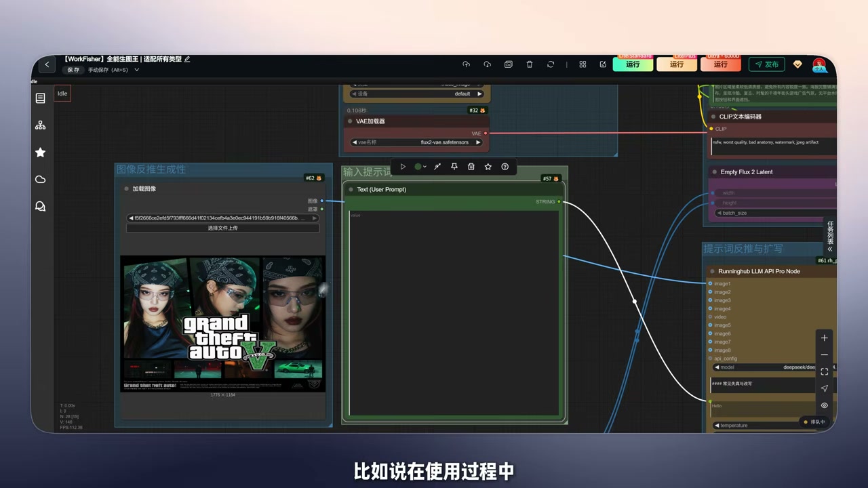Image resolution: width=868 pixels, height=488 pixels.
Task: Toggle link visibility with the eye icon
Action: point(825,405)
